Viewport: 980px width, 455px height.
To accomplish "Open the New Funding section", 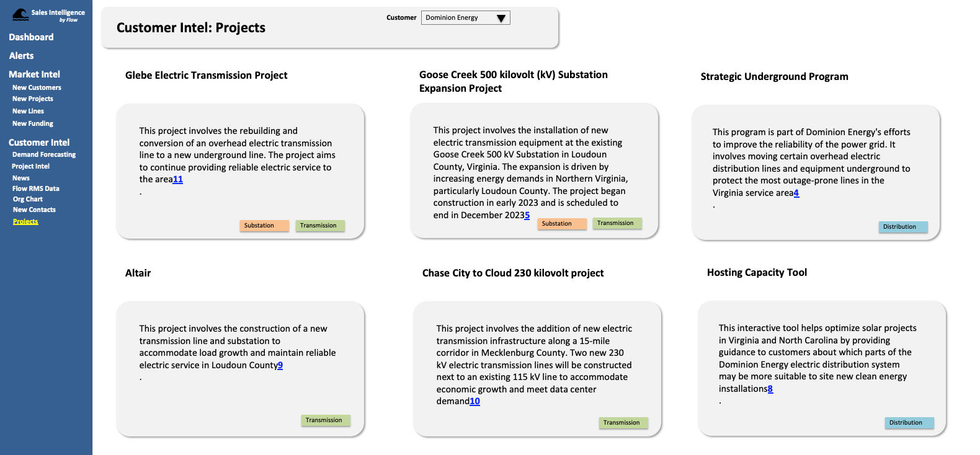I will (x=33, y=123).
